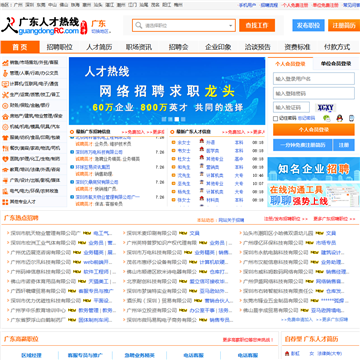Click the electrical/environmental category icon
This screenshot has width=360, height=360.
pyautogui.click(x=5, y=191)
